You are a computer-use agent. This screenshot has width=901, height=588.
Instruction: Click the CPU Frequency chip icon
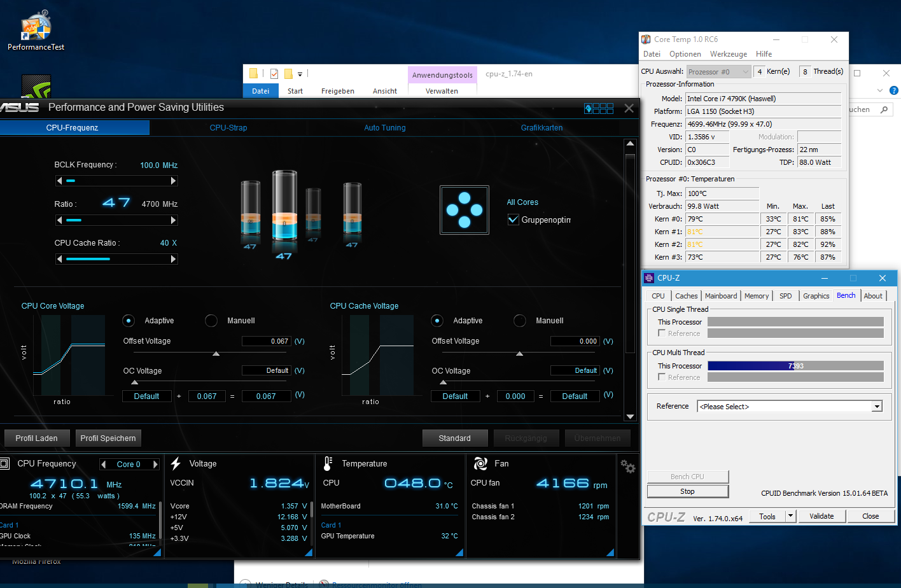point(4,464)
